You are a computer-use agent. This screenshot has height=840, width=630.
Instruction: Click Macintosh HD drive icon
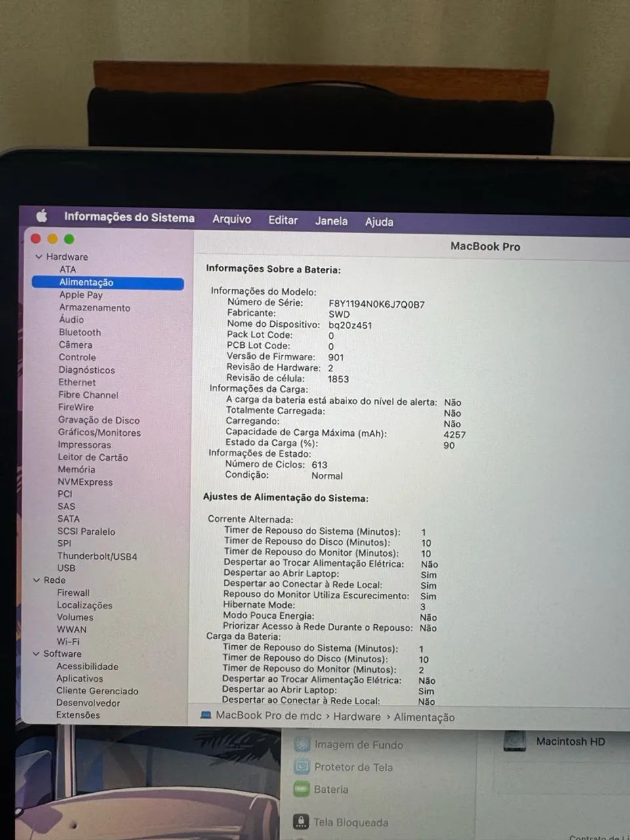(x=514, y=742)
